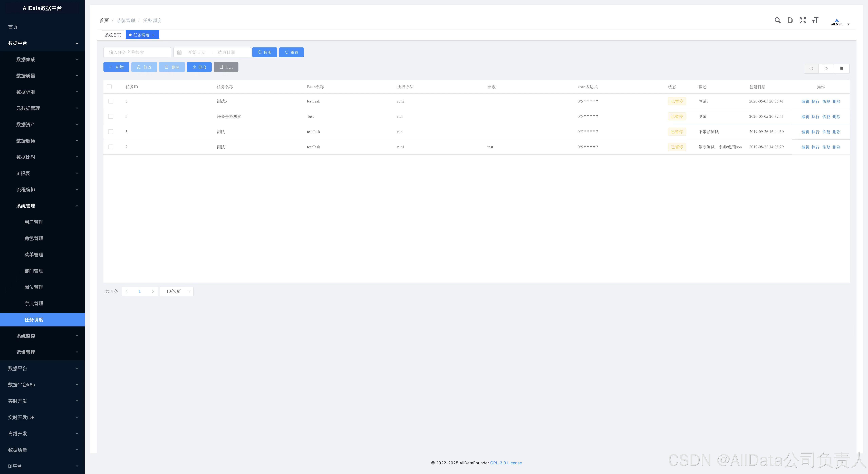
Task: Open the font size icon
Action: tap(815, 20)
